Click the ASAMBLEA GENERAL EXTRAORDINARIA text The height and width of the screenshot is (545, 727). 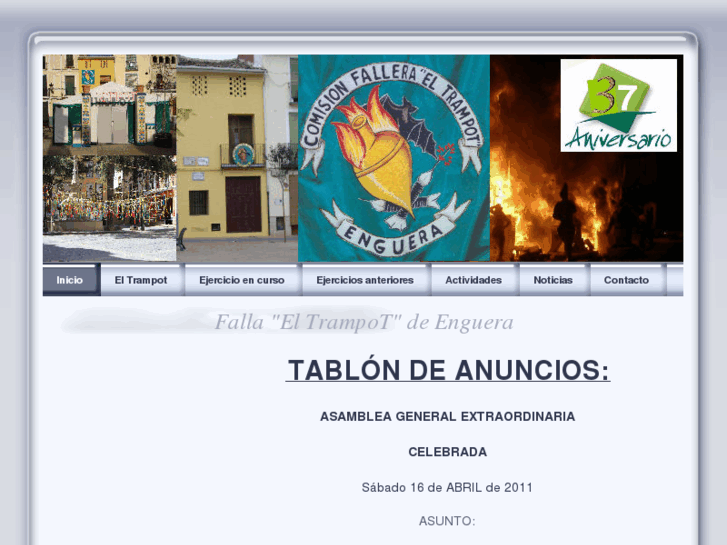pyautogui.click(x=447, y=417)
